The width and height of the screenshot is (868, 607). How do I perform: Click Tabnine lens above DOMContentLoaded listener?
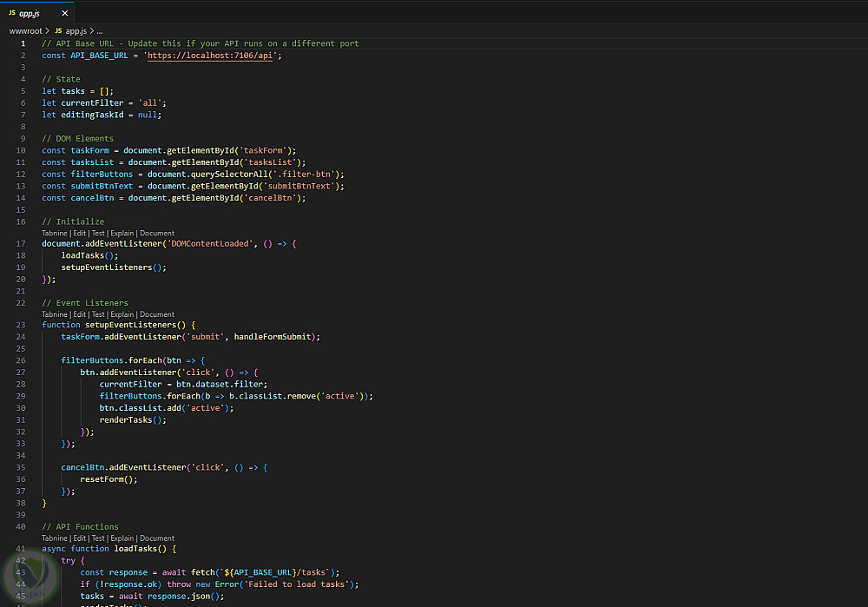pyautogui.click(x=54, y=234)
